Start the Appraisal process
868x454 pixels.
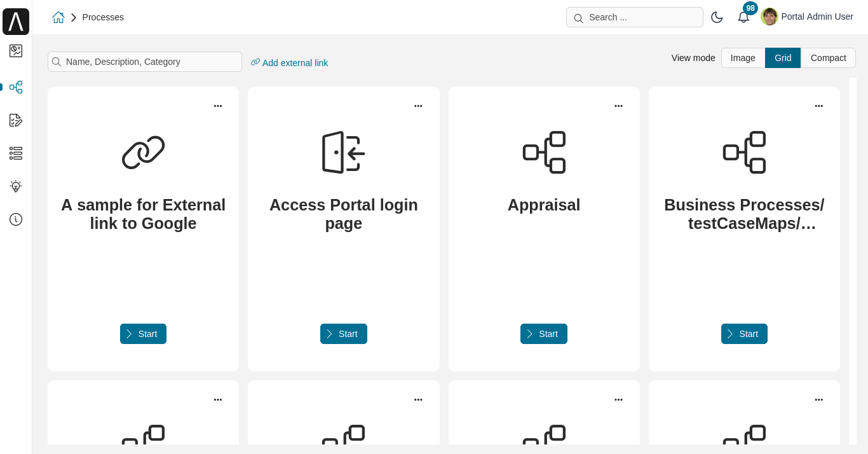click(544, 334)
